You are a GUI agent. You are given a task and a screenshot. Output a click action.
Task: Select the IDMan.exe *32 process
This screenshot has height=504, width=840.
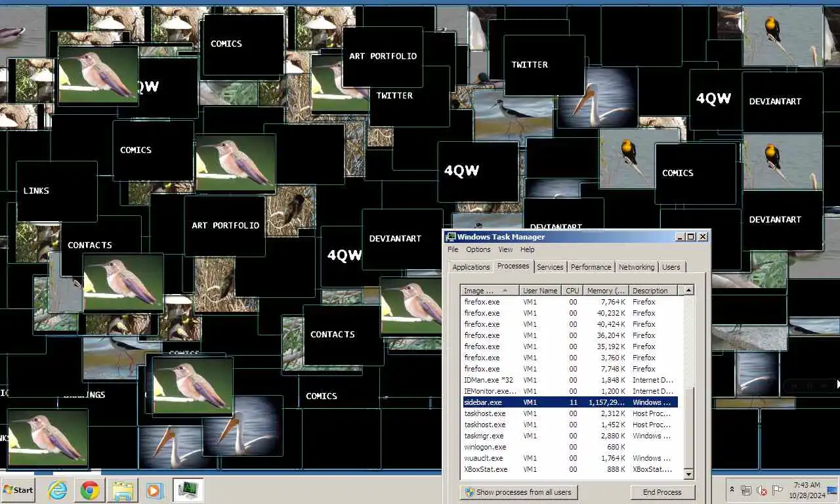[x=570, y=380]
